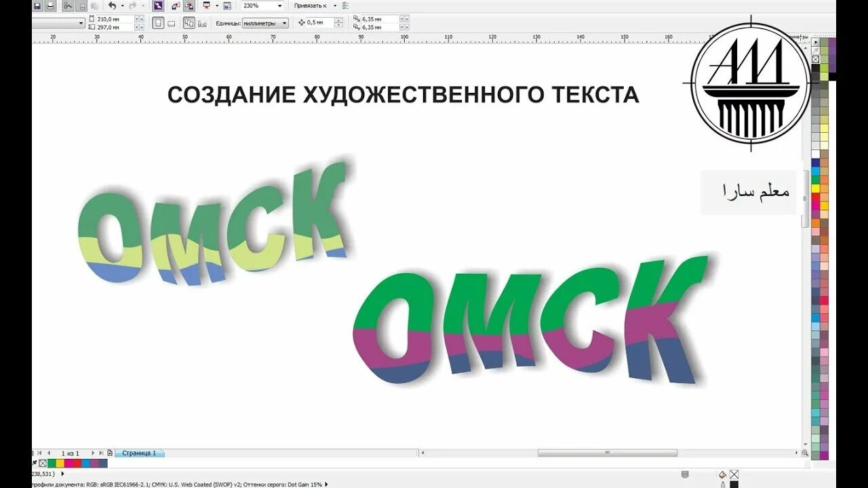Screen dimensions: 868x488
Task: Switch to the Страница 1 page tab
Action: pyautogui.click(x=139, y=453)
